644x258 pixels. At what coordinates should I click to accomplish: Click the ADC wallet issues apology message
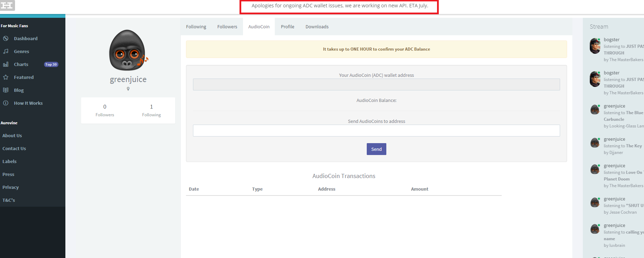pos(340,6)
